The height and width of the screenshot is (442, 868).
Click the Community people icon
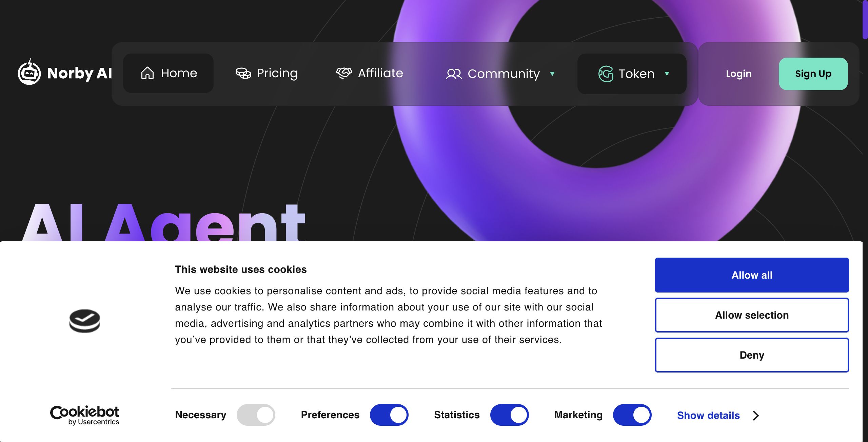point(454,74)
